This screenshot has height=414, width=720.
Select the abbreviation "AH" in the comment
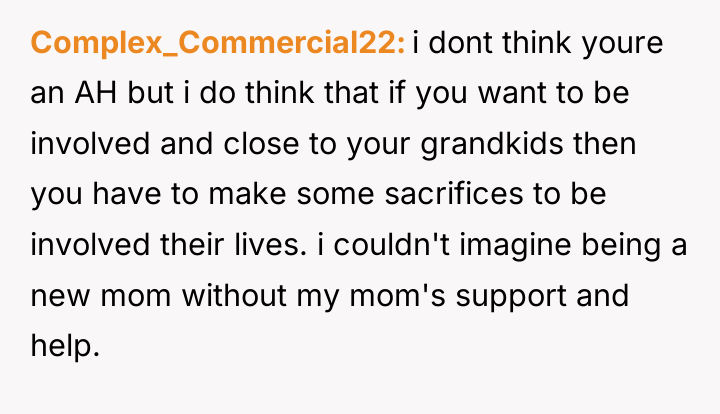click(96, 93)
